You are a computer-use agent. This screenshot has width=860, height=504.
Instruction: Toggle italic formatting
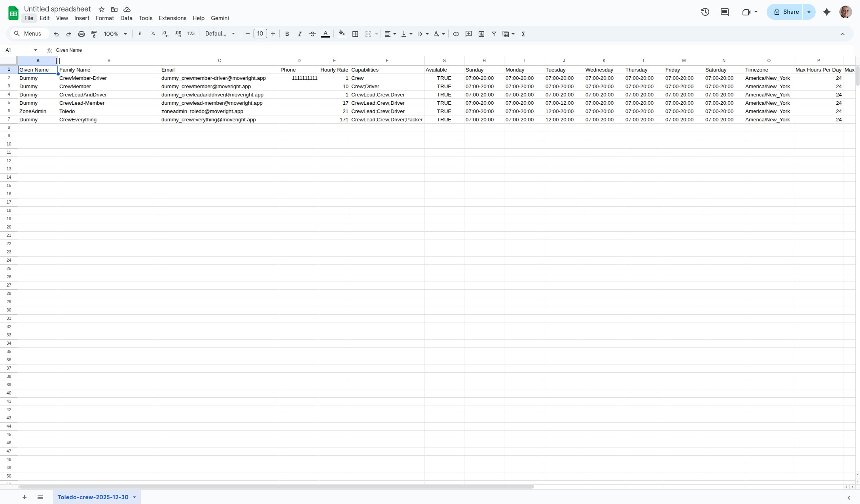coord(300,34)
